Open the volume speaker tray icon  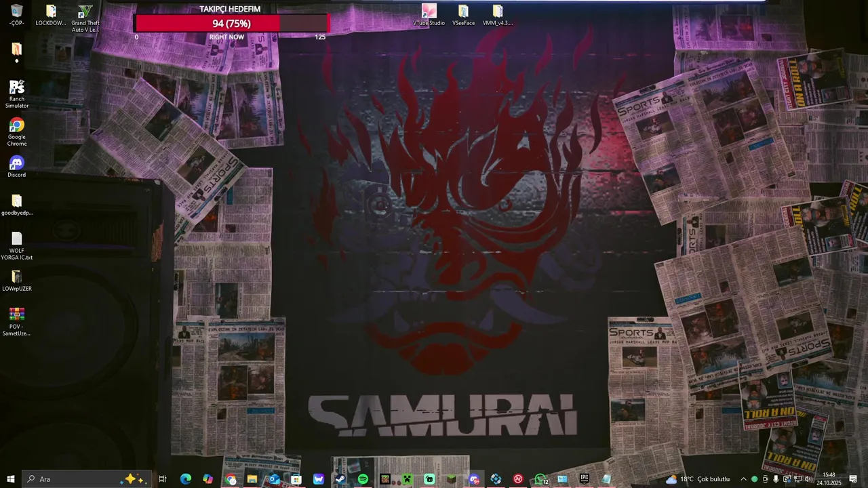(807, 479)
